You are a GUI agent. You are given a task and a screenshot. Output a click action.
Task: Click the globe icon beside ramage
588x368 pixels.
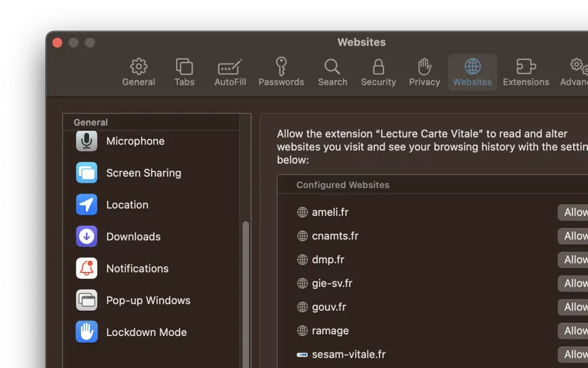pos(302,331)
